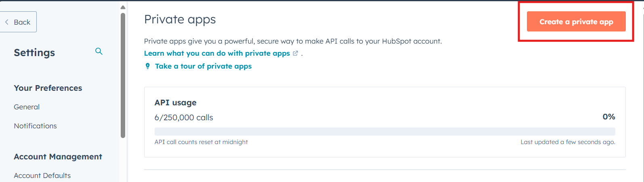Start the Take a tour of private apps
This screenshot has height=182, width=644.
coord(203,66)
